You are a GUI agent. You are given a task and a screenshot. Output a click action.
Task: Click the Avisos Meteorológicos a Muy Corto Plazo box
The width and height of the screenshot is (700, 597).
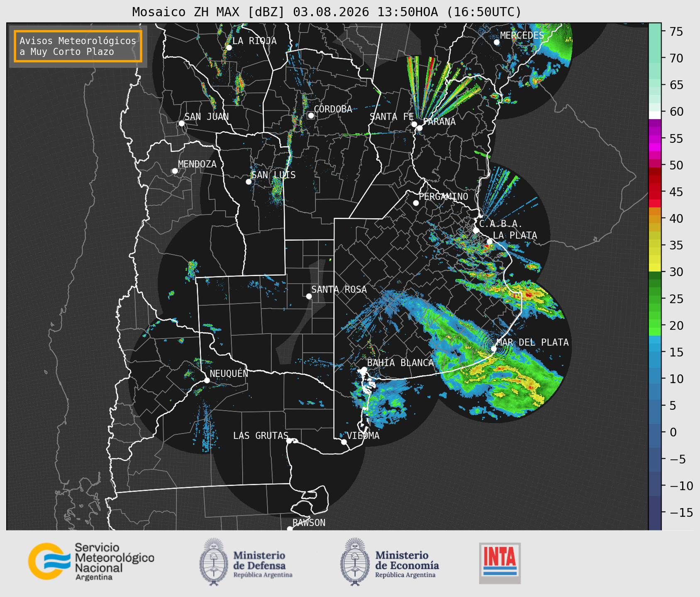(78, 46)
